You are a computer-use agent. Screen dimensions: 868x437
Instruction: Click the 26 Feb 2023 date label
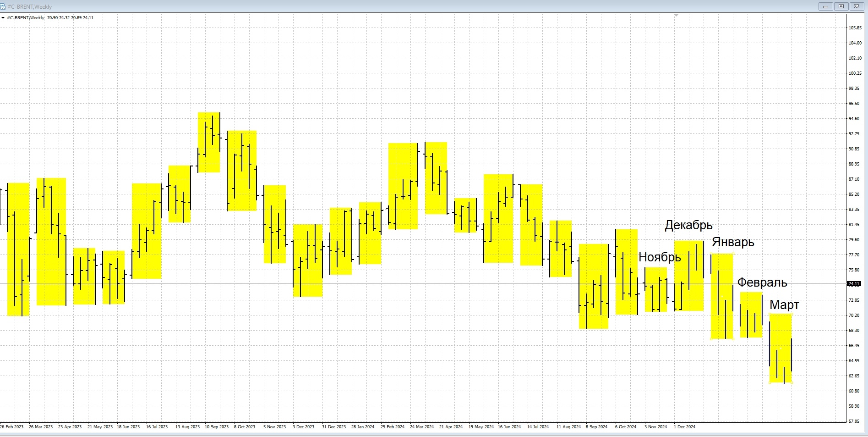pyautogui.click(x=12, y=427)
